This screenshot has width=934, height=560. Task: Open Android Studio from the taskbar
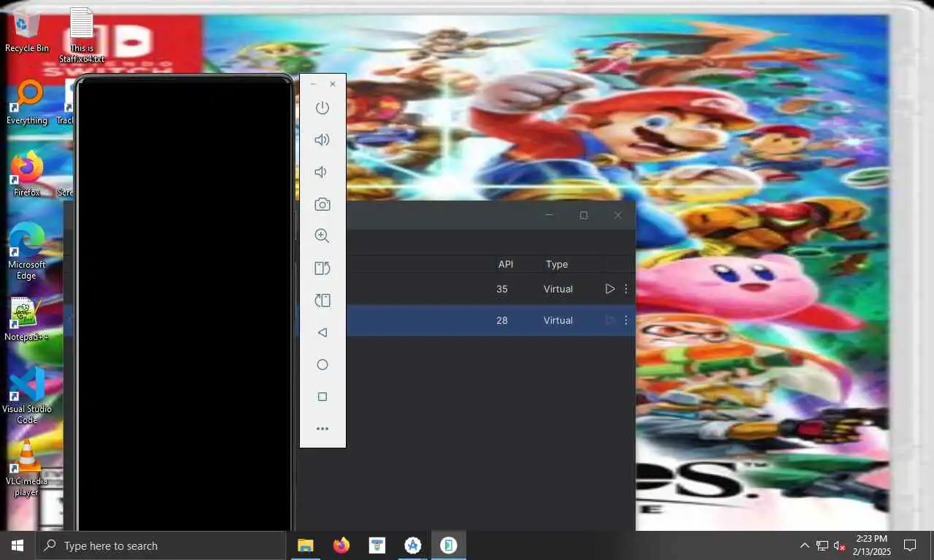[x=413, y=545]
